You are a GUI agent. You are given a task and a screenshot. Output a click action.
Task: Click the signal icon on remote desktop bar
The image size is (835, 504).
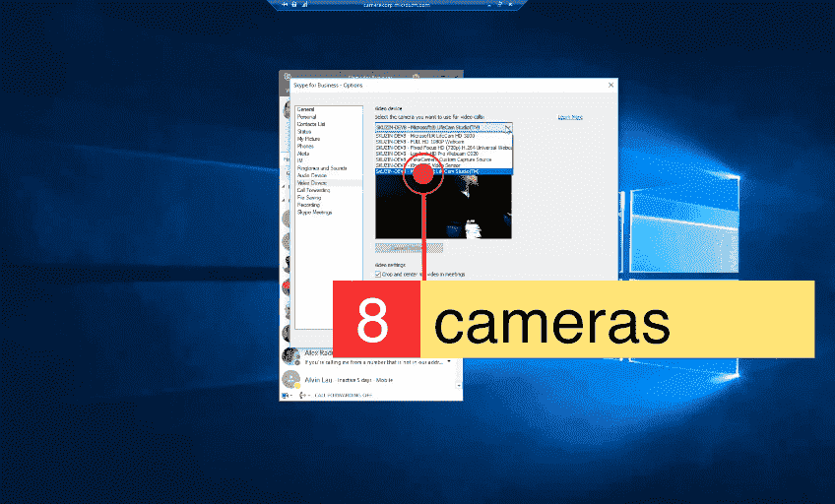(305, 4)
